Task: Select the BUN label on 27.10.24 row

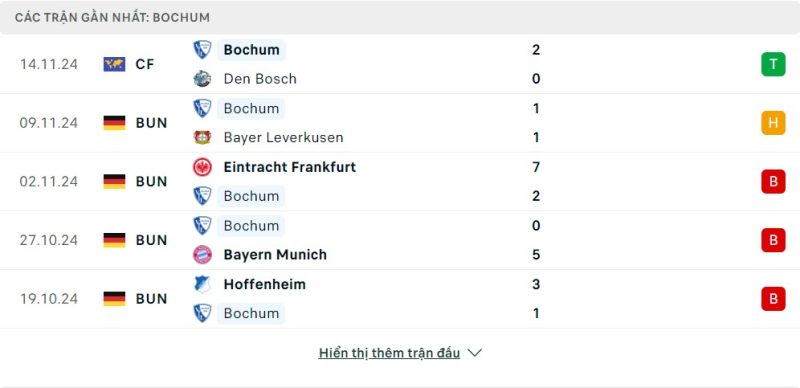Action: (152, 240)
